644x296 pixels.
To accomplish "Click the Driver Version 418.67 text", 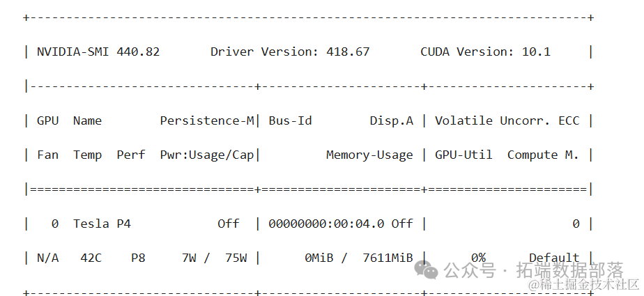I will pos(290,52).
